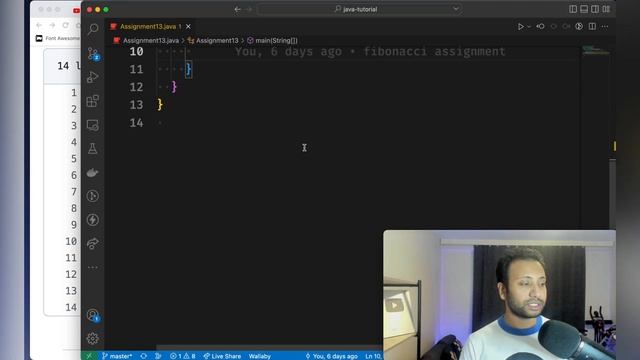The height and width of the screenshot is (360, 640).
Task: Click the minimap code preview
Action: 596,51
